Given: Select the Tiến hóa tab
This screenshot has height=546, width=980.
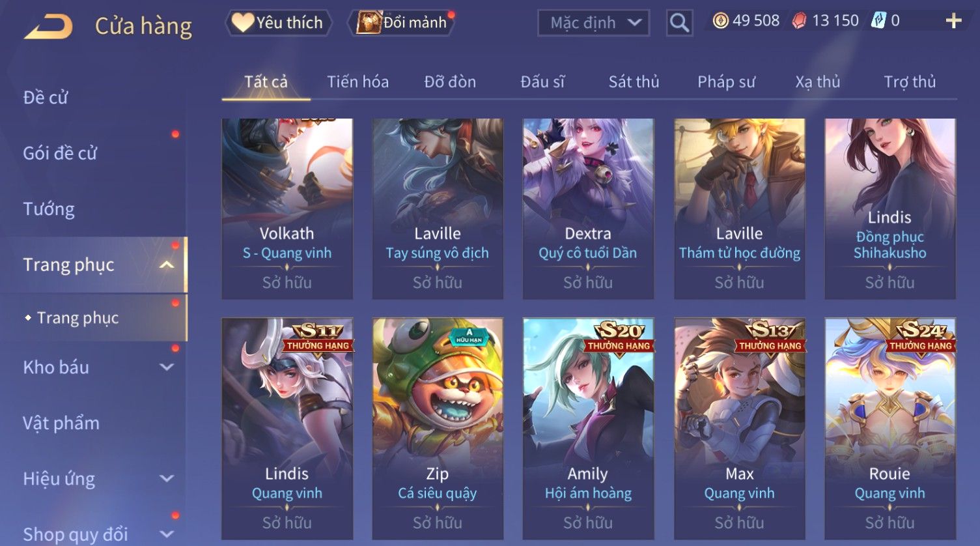Looking at the screenshot, I should click(x=357, y=82).
